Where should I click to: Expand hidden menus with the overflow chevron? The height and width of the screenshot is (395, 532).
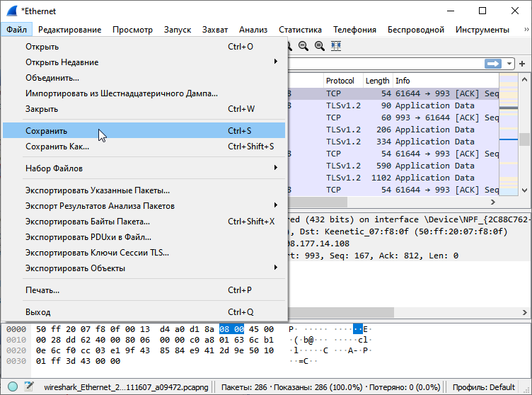[x=526, y=30]
